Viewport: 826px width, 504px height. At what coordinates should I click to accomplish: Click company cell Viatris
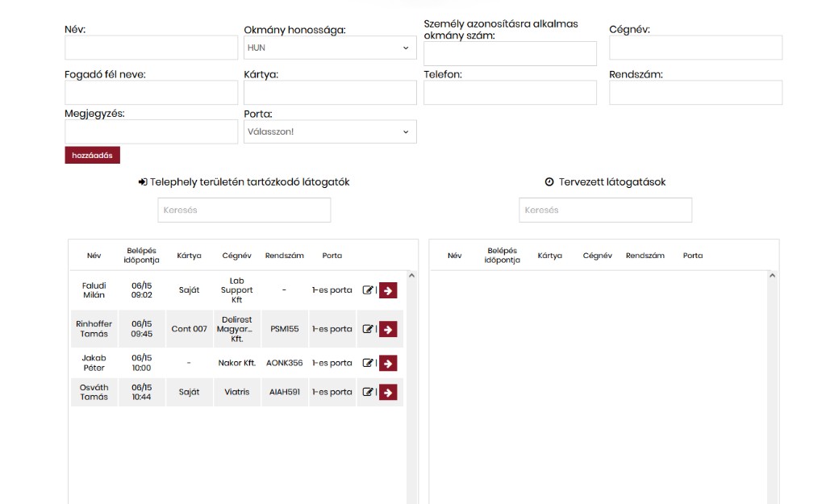pyautogui.click(x=236, y=392)
